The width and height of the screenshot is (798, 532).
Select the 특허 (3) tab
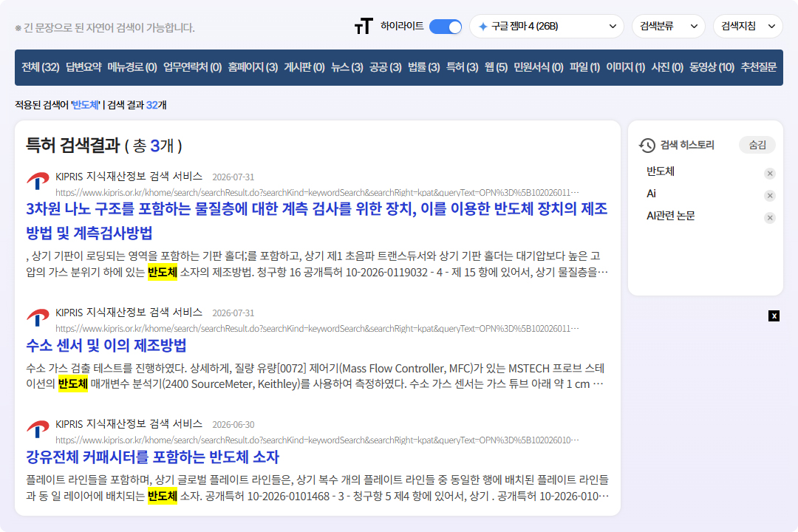[x=462, y=67]
